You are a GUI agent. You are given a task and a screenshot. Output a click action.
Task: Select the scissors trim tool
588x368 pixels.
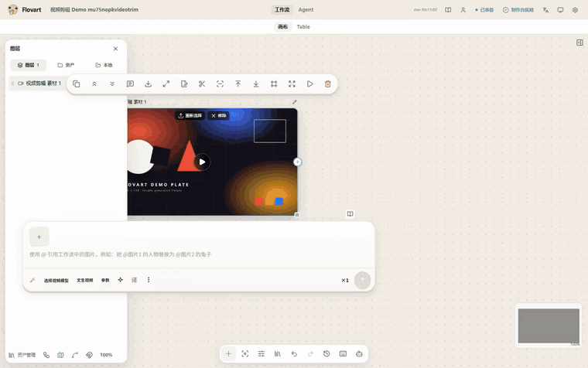[x=202, y=84]
